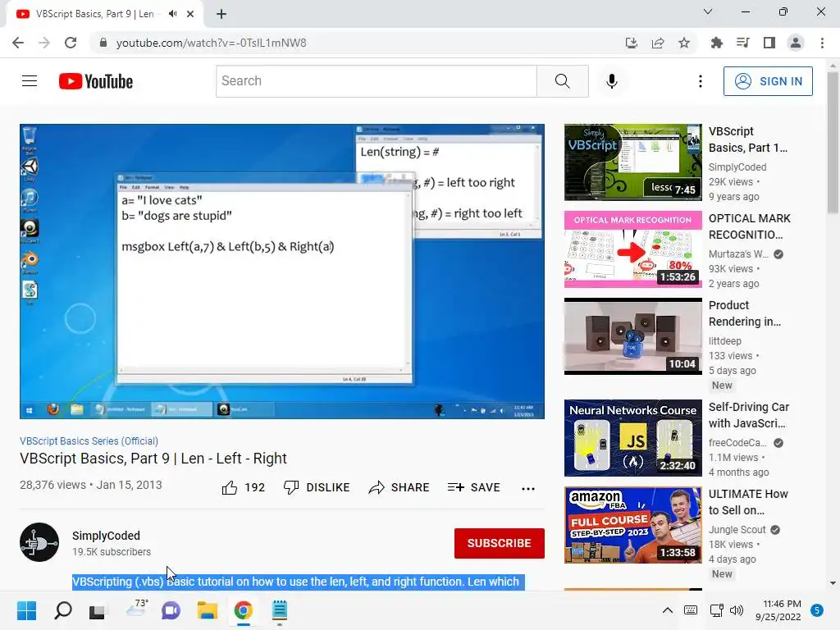Click the scrollbar down arrow
The height and width of the screenshot is (630, 840).
click(x=833, y=583)
